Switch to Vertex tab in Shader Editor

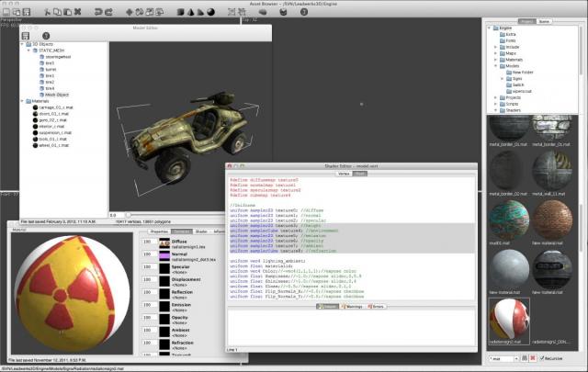[344, 172]
